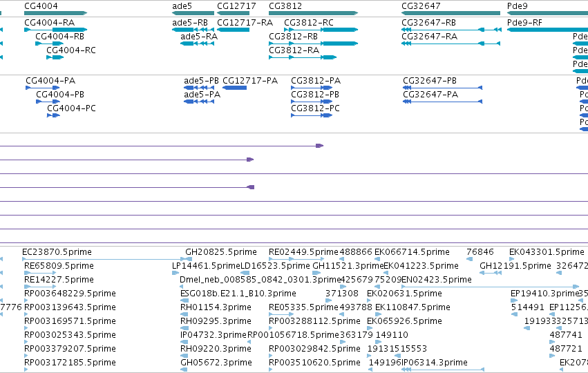Screen dimensions: 588x373
Task: Click transcript label CG32647-RB
Action: click(428, 23)
